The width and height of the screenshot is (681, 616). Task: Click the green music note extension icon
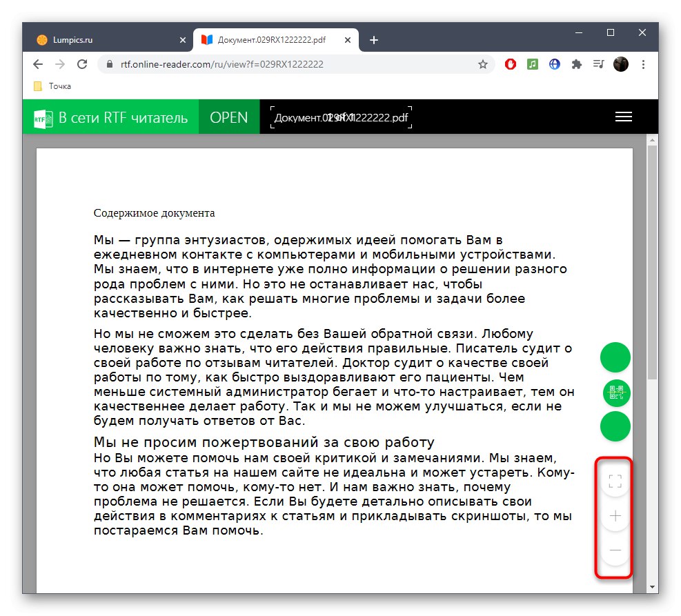pyautogui.click(x=532, y=63)
